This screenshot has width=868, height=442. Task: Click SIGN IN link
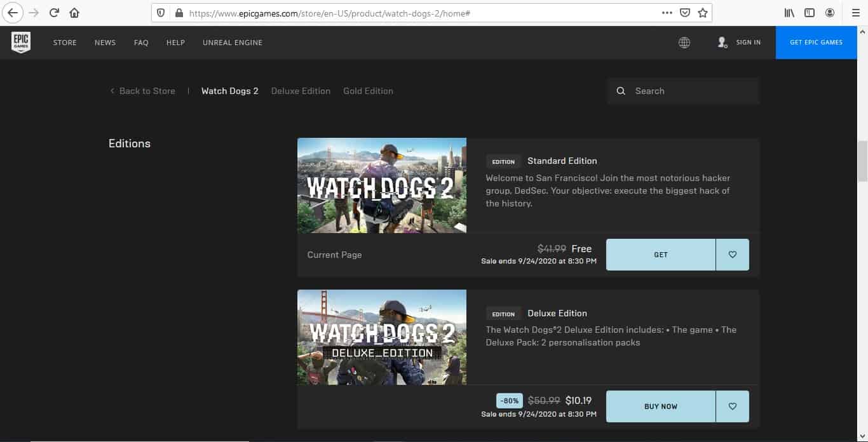(x=748, y=43)
